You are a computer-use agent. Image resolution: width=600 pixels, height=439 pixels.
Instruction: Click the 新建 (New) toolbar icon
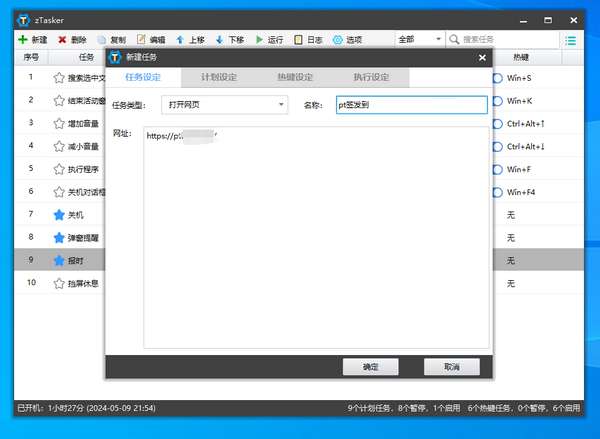(23, 39)
